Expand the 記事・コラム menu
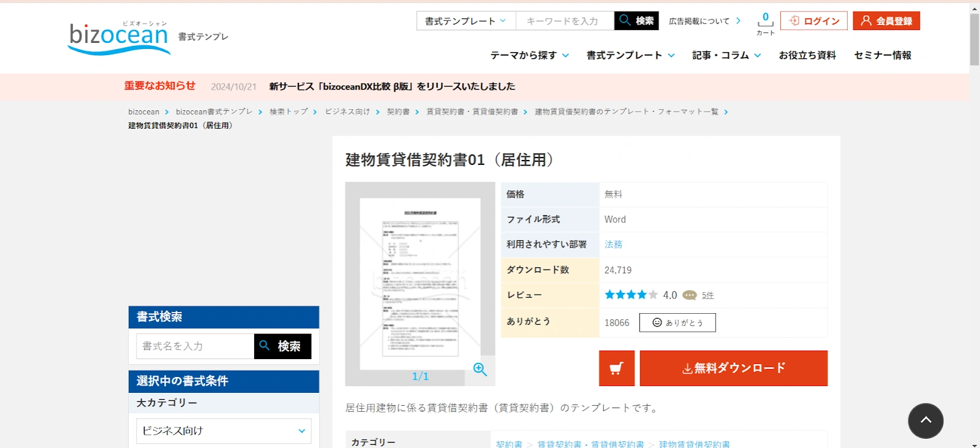 [x=727, y=55]
